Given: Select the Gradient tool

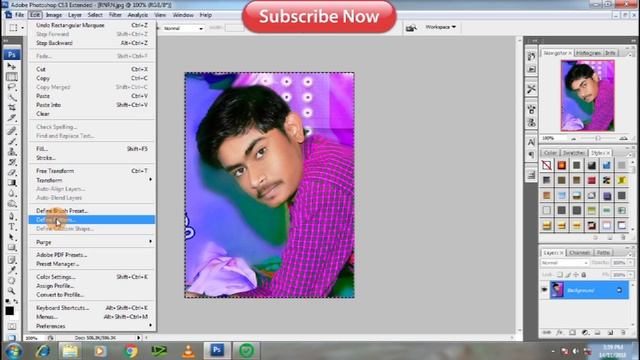Looking at the screenshot, I should pos(11,182).
